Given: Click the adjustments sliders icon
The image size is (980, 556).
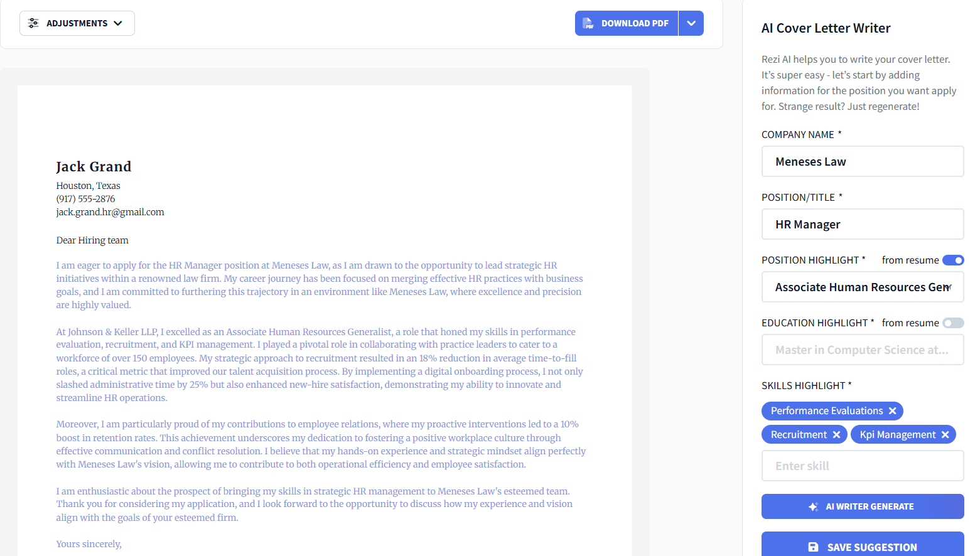Looking at the screenshot, I should tap(33, 23).
